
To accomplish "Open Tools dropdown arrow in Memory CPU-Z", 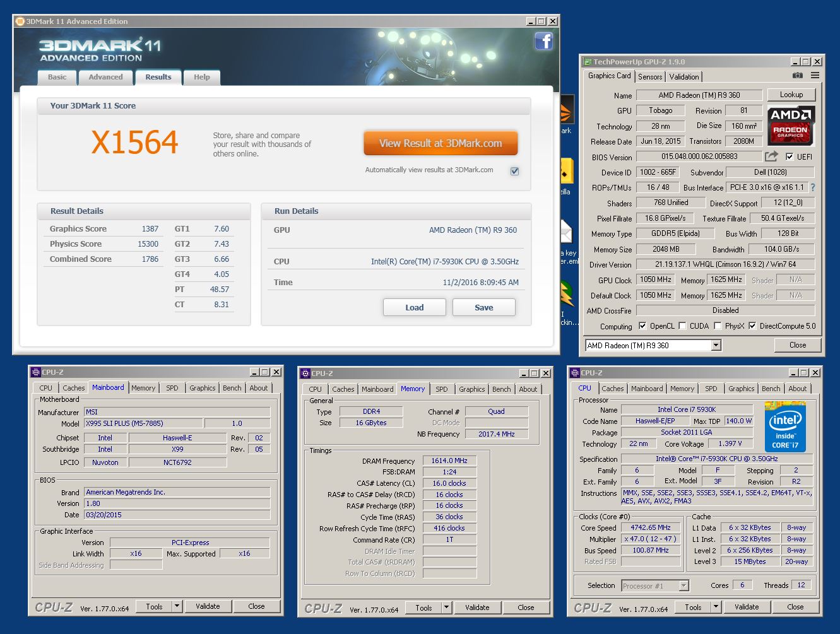I will coord(447,608).
